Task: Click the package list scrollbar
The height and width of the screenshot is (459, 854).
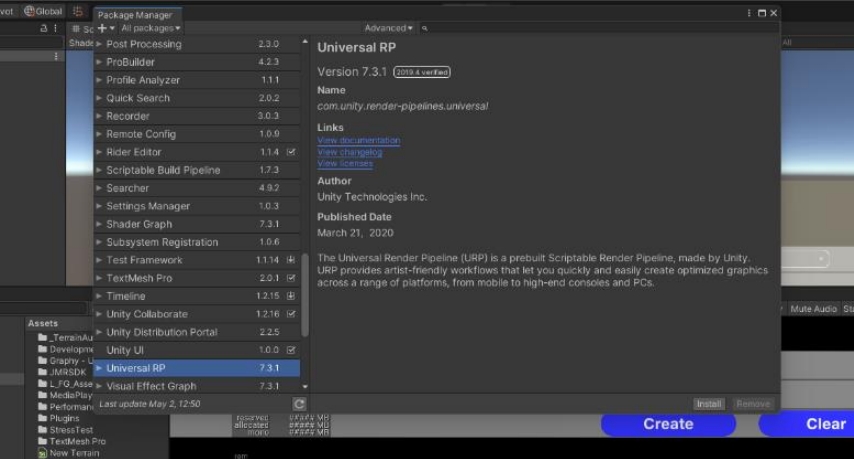Action: tap(305, 300)
